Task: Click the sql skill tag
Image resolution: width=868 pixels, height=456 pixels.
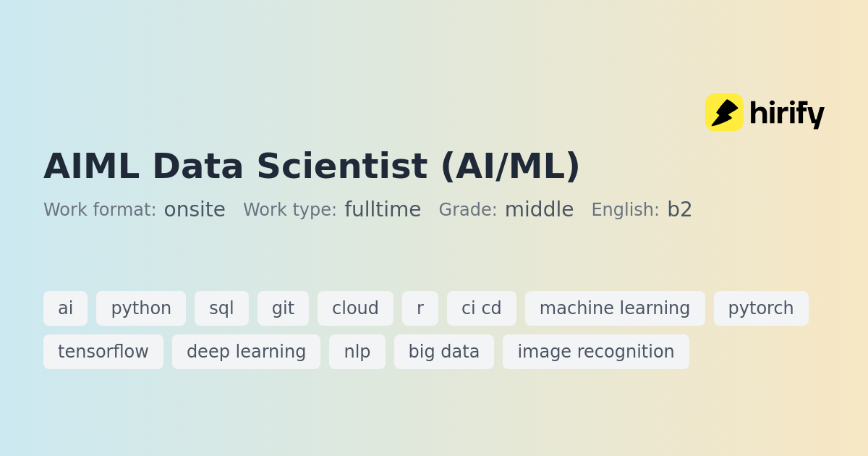Action: coord(221,308)
